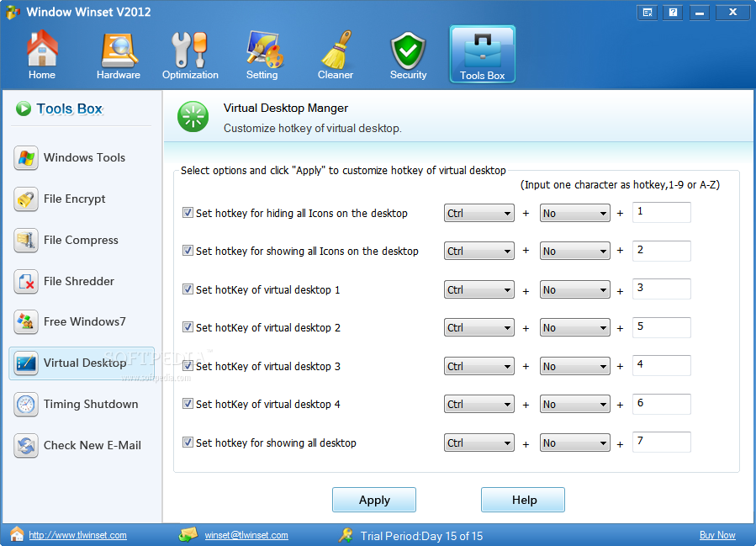Screen dimensions: 756x546
Task: Open Ctrl dropdown for showing all desktop
Action: (x=478, y=443)
